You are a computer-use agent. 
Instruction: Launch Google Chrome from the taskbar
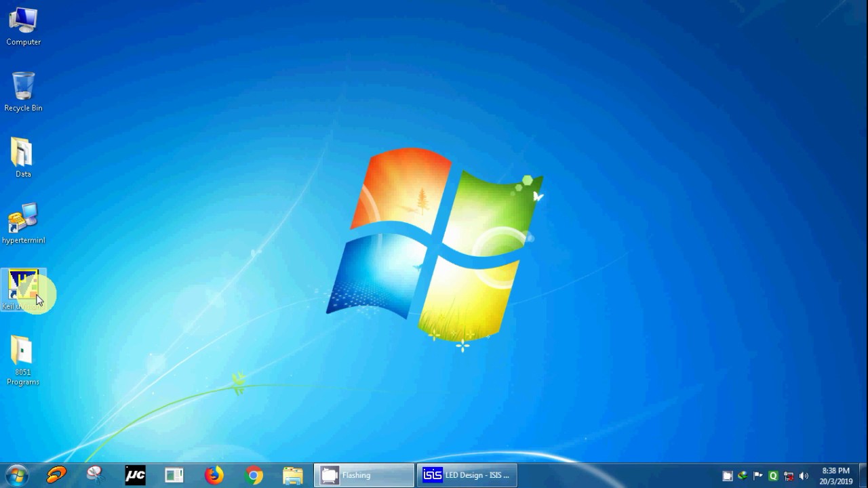[254, 475]
